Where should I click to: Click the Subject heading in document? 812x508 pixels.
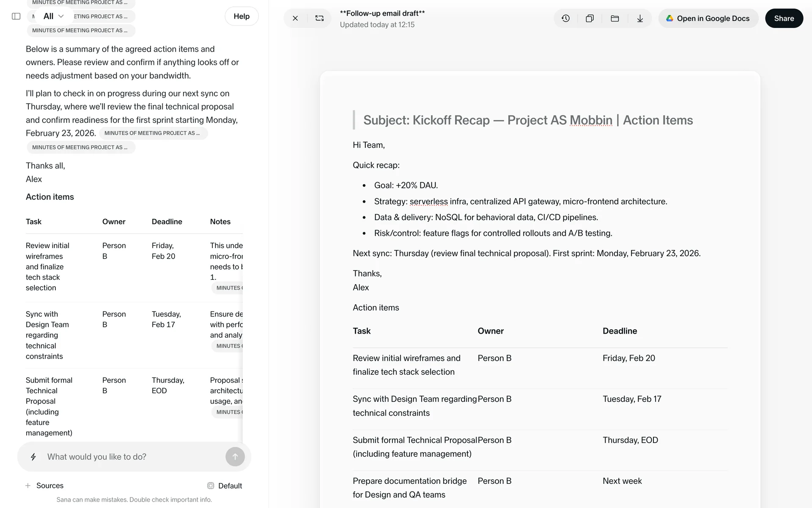(528, 120)
